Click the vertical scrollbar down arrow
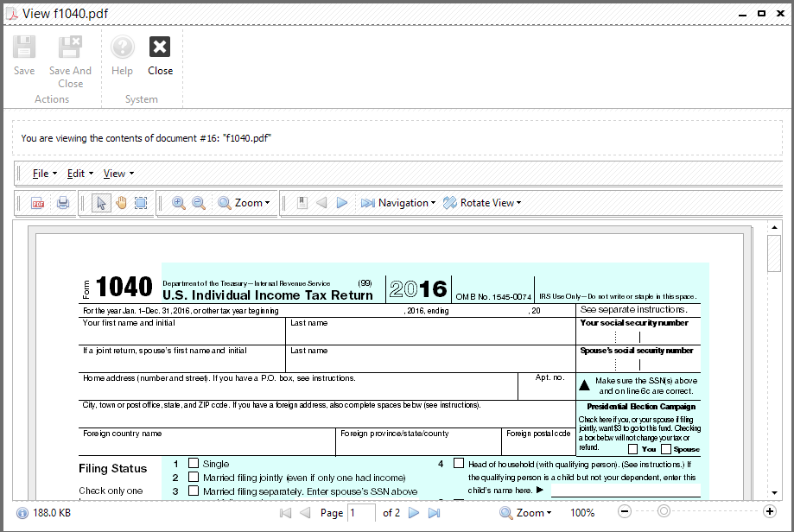The image size is (794, 532). pyautogui.click(x=774, y=492)
